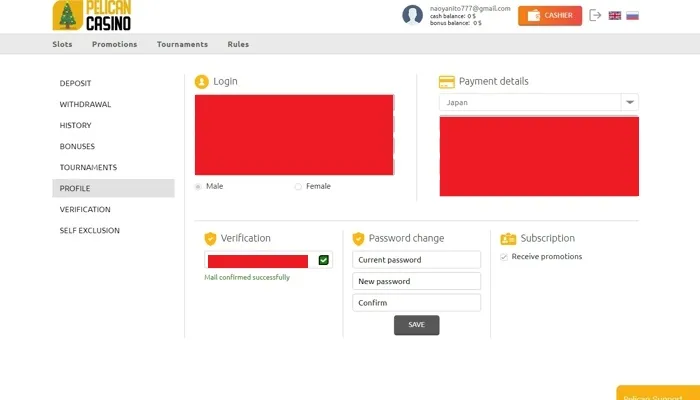Open the Withdrawal sidebar section

85,104
